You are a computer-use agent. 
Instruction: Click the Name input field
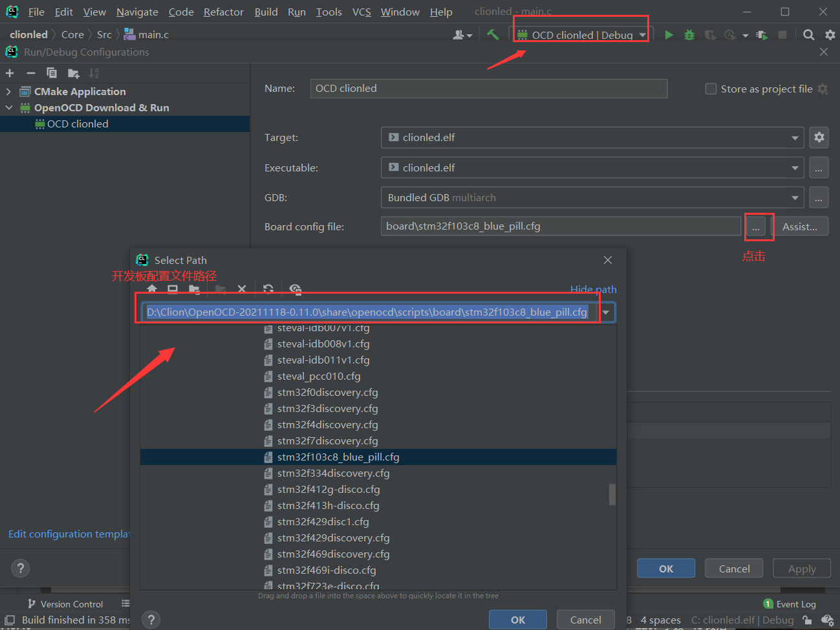[489, 89]
